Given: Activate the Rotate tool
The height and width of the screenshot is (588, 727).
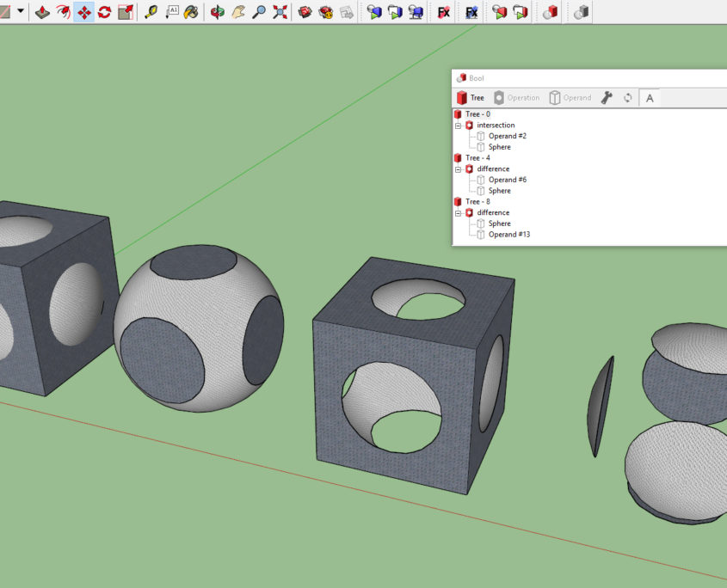Looking at the screenshot, I should 104,12.
